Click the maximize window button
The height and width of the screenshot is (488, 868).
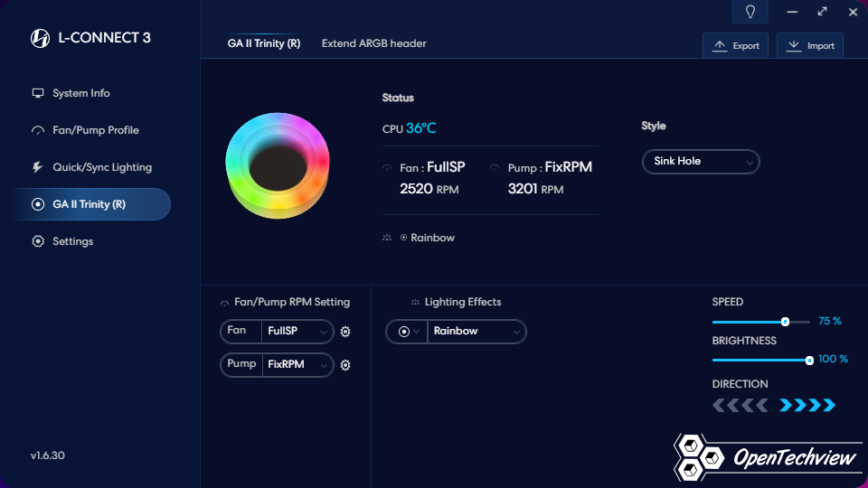tap(823, 12)
